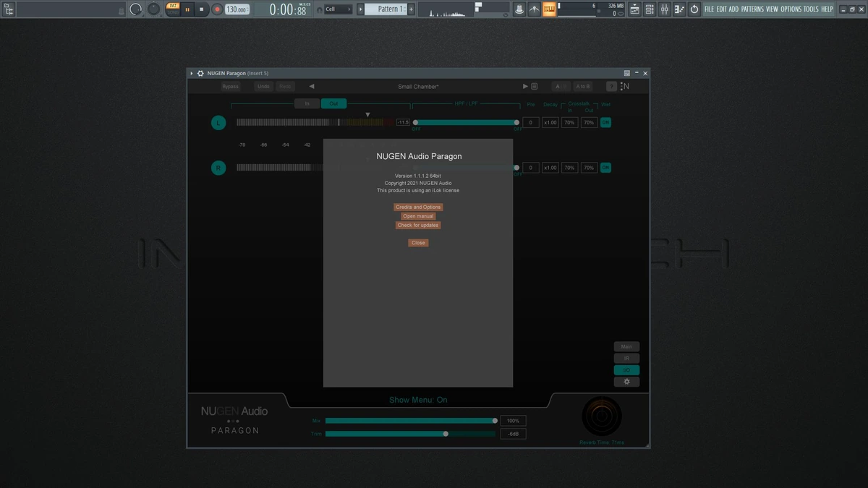
Task: Open the mixer icon
Action: [664, 9]
